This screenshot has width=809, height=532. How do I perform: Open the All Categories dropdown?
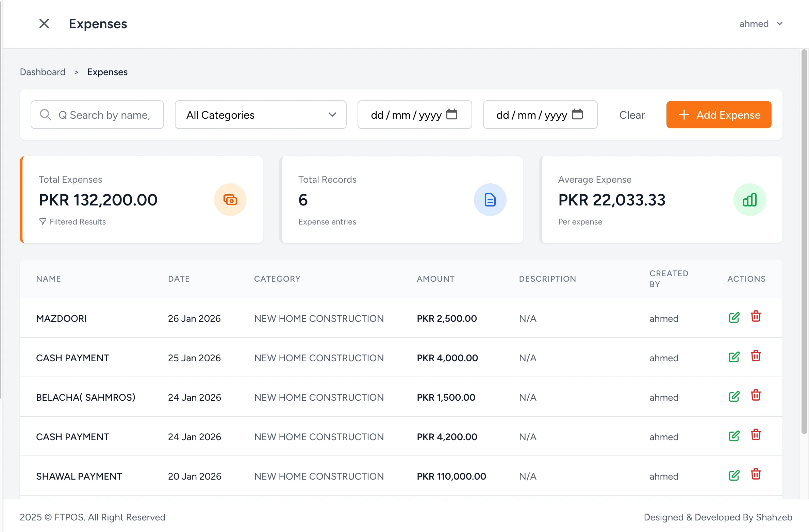point(260,115)
